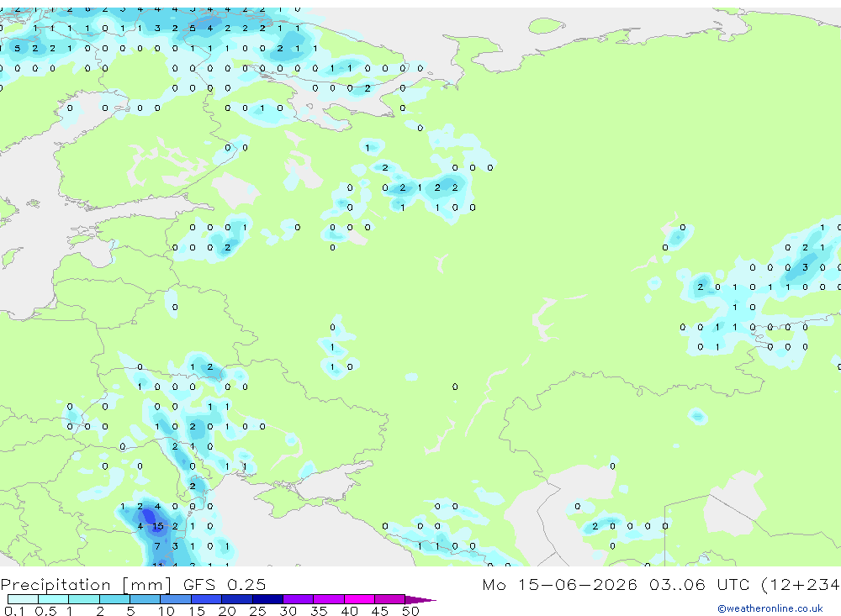Pick the 10–15 mm blue legend swatch
Screen dimensions: 841x616
(176, 599)
